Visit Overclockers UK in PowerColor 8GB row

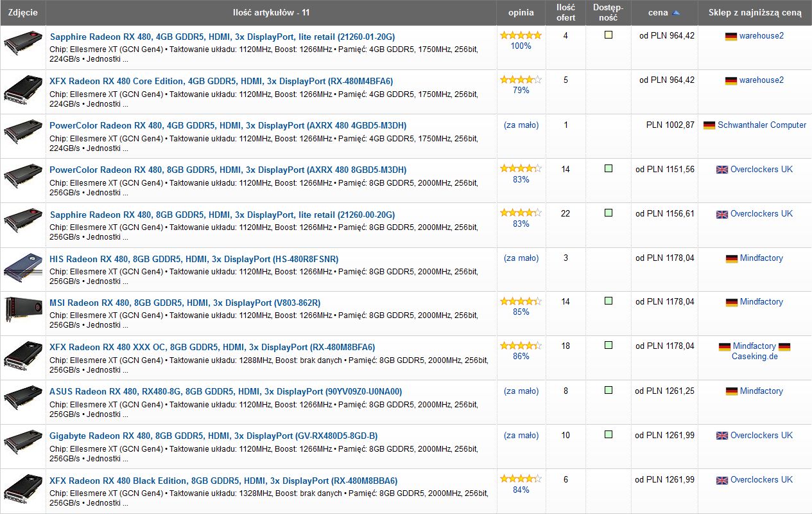761,170
